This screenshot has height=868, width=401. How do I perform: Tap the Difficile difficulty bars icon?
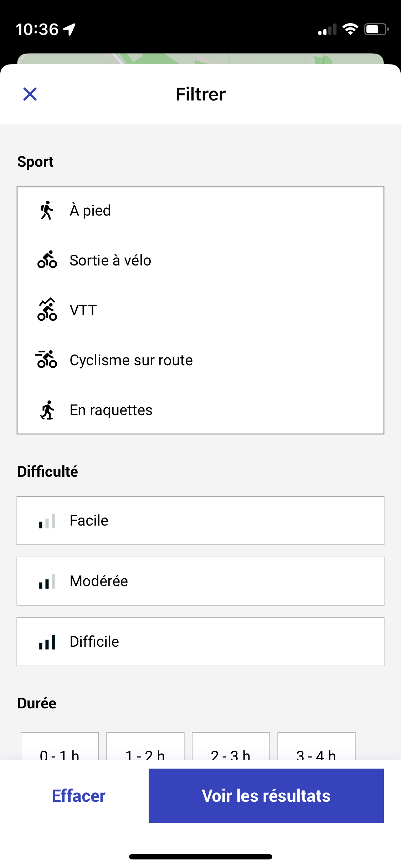click(x=47, y=642)
